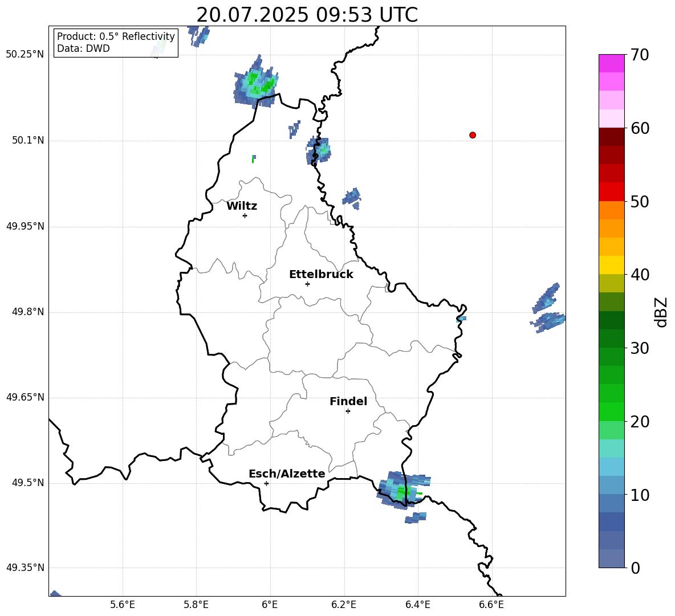The height and width of the screenshot is (616, 675).
Task: Click the 6°E longitude label
Action: 270,605
